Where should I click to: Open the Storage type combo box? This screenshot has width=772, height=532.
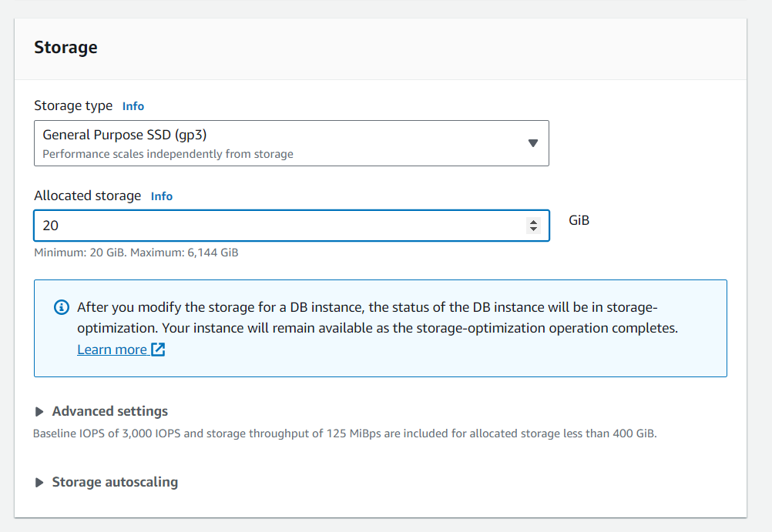[291, 143]
